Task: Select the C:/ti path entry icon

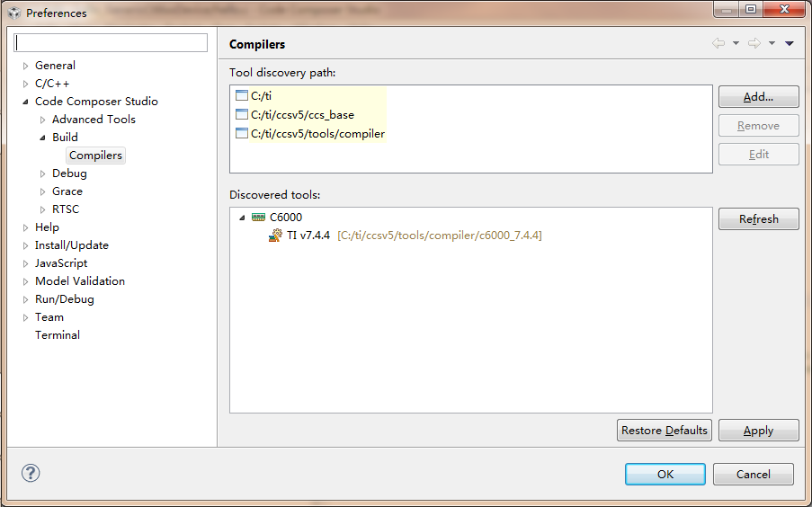Action: 241,96
